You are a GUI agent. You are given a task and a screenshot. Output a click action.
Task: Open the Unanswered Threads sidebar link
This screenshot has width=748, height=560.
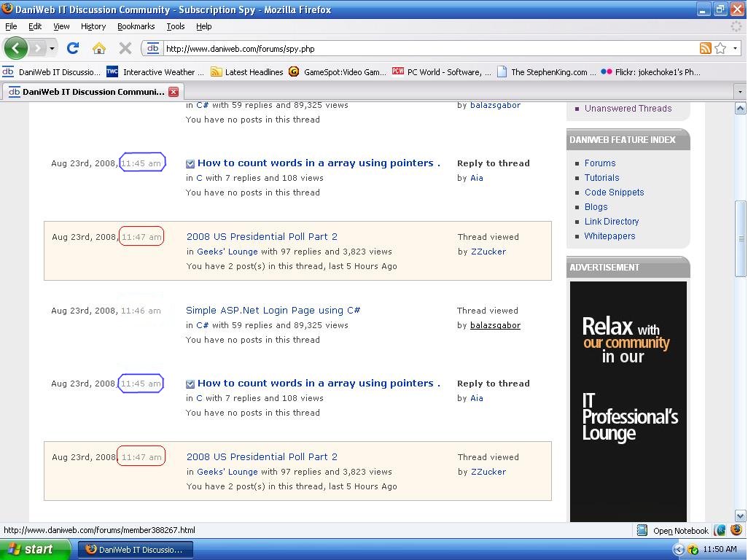(x=628, y=108)
